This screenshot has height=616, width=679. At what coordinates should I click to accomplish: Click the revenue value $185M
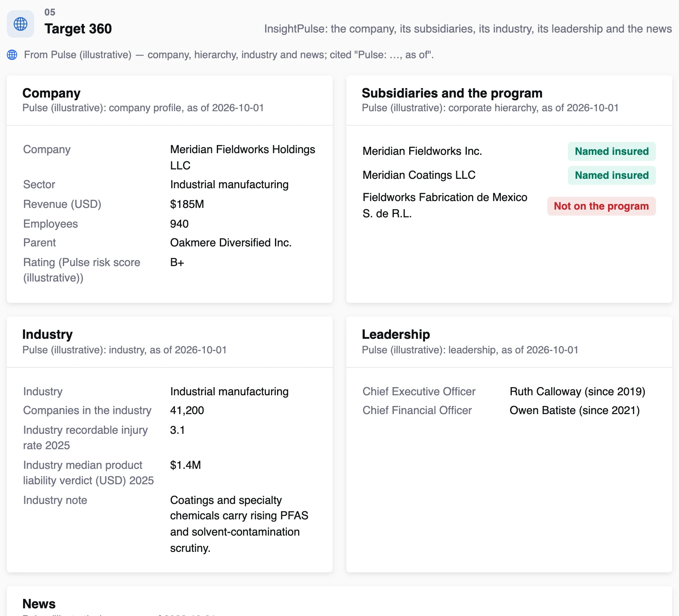click(x=187, y=204)
